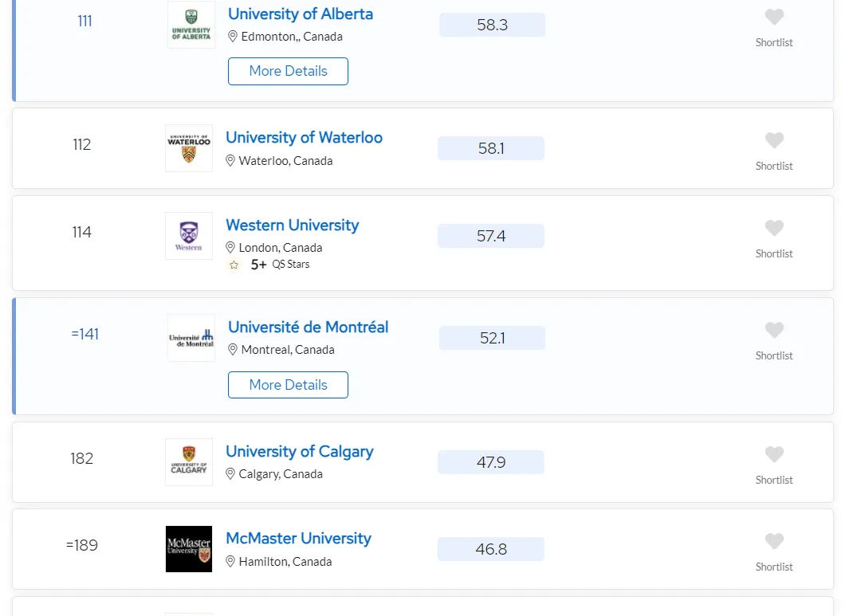Select the Western University purple logo
Screen dimensions: 853x616
click(189, 236)
